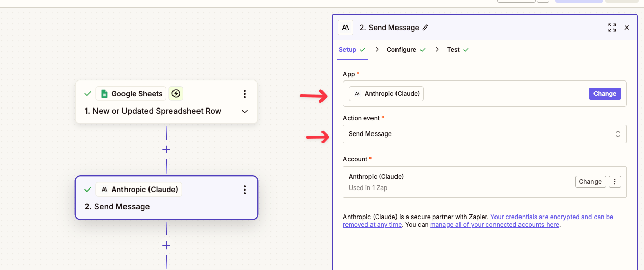
Task: Click the Google Sheets label chip
Action: point(131,94)
